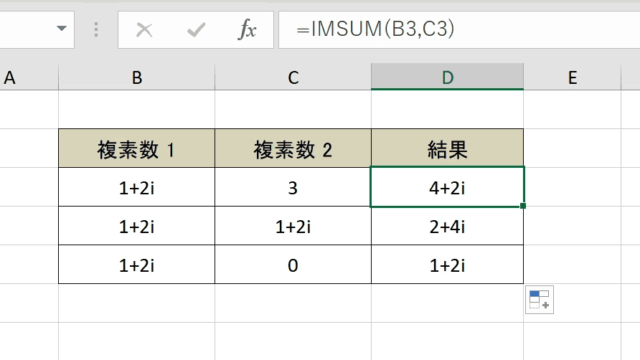
Task: Select the 複素数 2 header cell
Action: point(293,148)
